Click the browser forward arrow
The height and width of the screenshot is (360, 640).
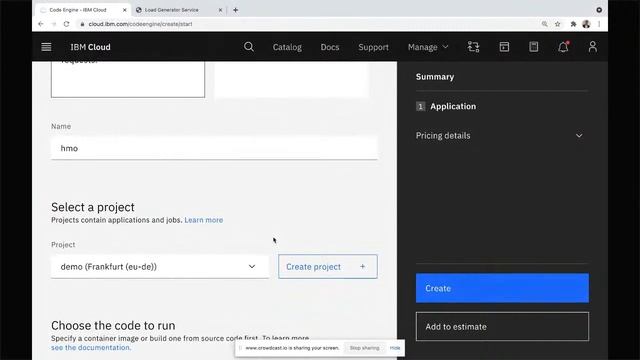point(53,24)
